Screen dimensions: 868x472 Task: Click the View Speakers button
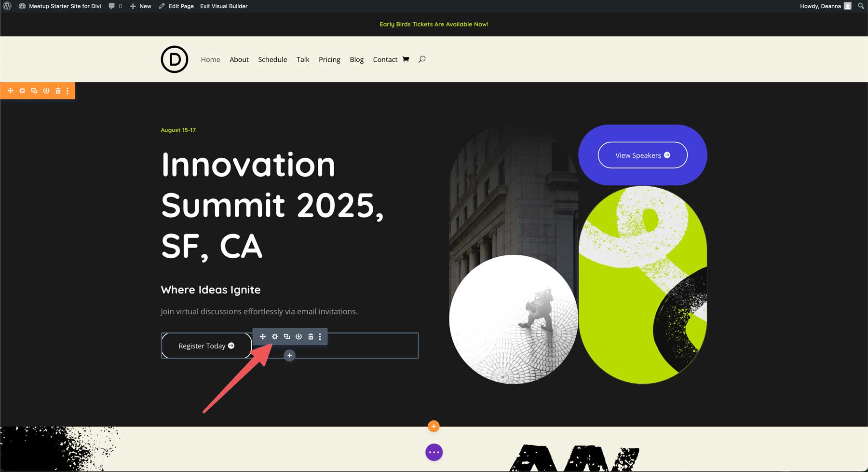[x=642, y=155]
